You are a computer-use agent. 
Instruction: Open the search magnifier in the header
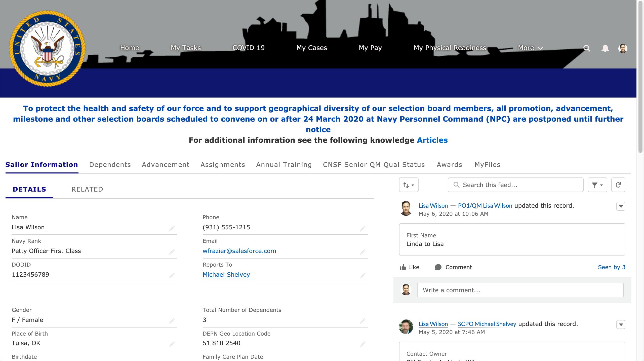587,48
